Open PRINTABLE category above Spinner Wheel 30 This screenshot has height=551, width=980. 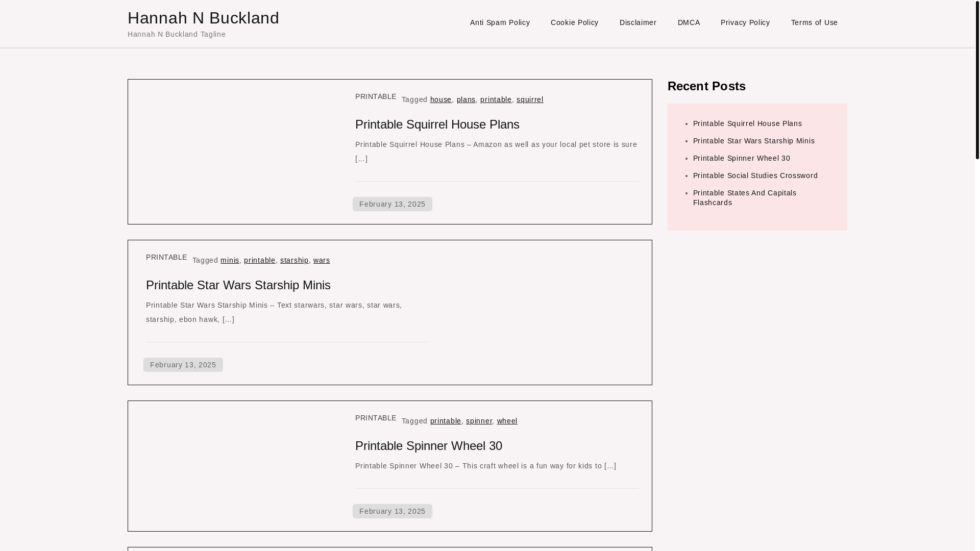376,418
